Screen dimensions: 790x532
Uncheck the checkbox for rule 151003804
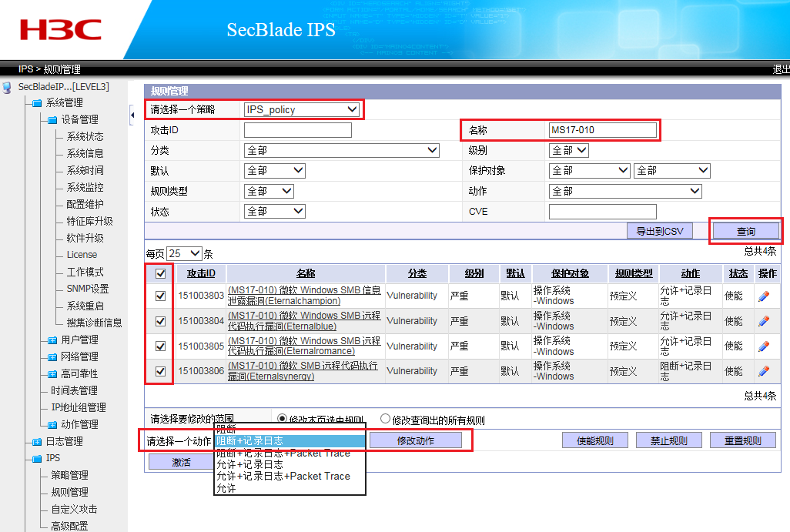pos(160,321)
